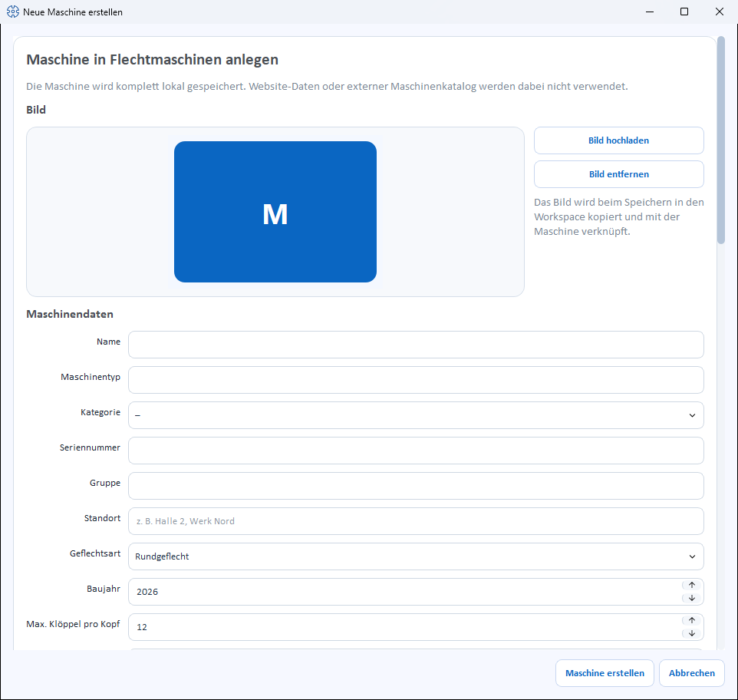The height and width of the screenshot is (700, 738).
Task: Focus the Name input field
Action: (416, 345)
